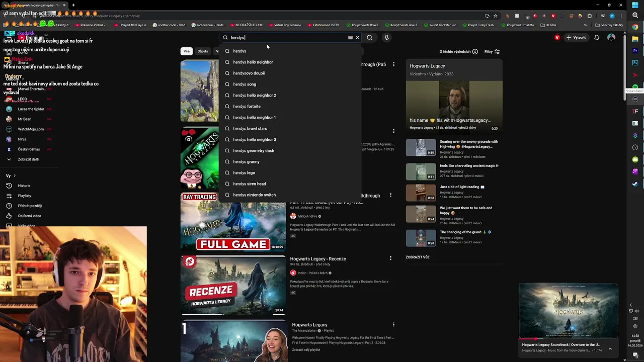Clear the YouTube search box text
The image size is (644, 362).
coord(357,38)
